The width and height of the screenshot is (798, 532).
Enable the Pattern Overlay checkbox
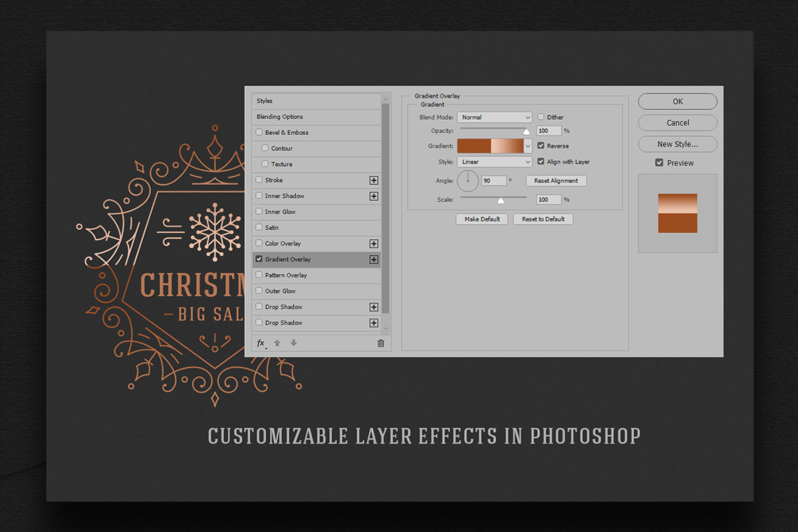click(x=259, y=275)
